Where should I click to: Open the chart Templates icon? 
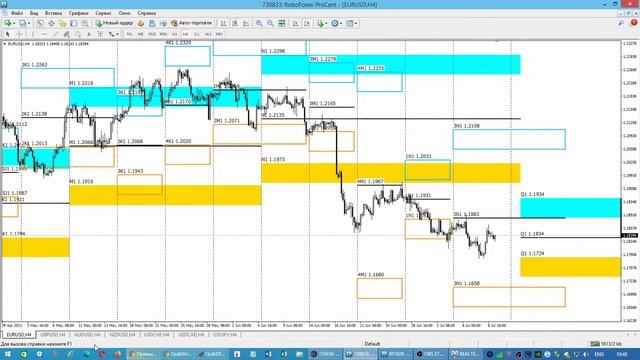coord(350,23)
